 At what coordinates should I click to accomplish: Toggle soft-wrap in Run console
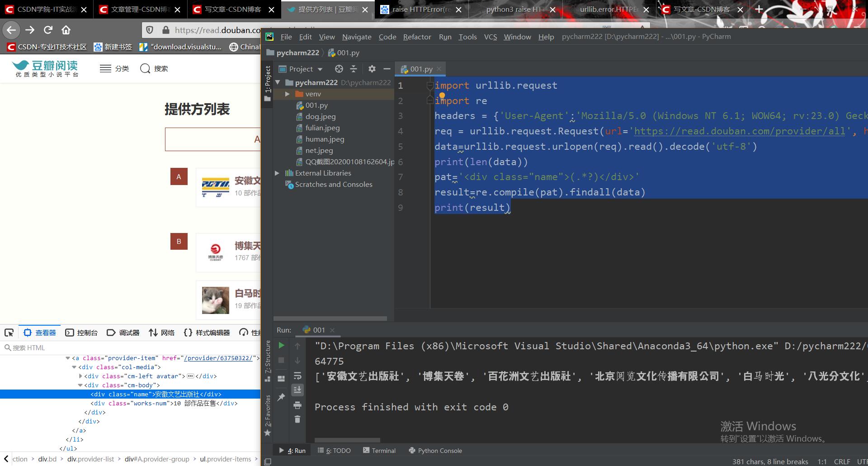tap(297, 376)
